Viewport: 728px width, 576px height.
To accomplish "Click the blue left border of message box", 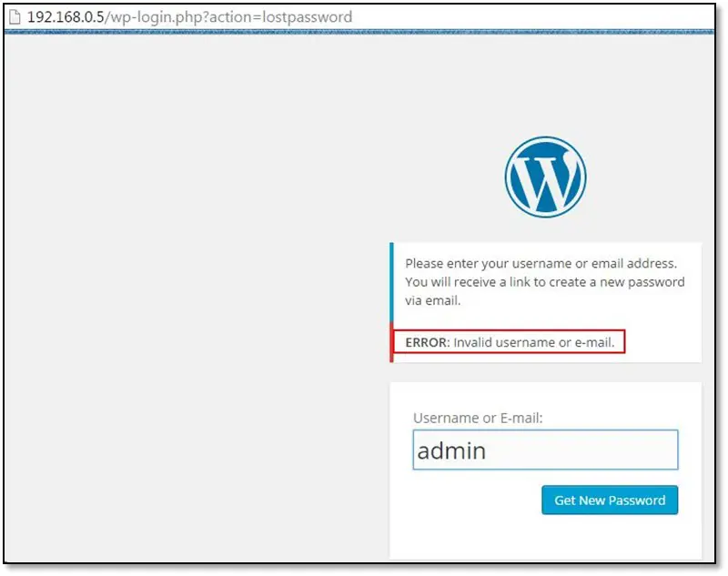I will pos(391,282).
